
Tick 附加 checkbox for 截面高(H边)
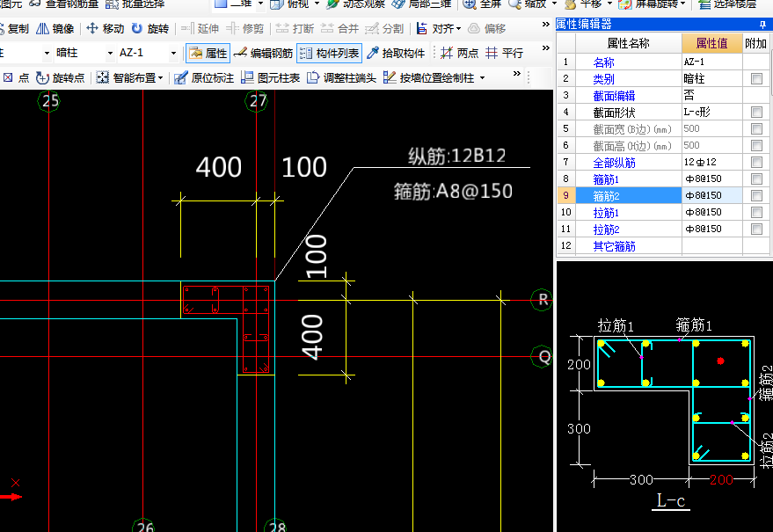pyautogui.click(x=756, y=146)
